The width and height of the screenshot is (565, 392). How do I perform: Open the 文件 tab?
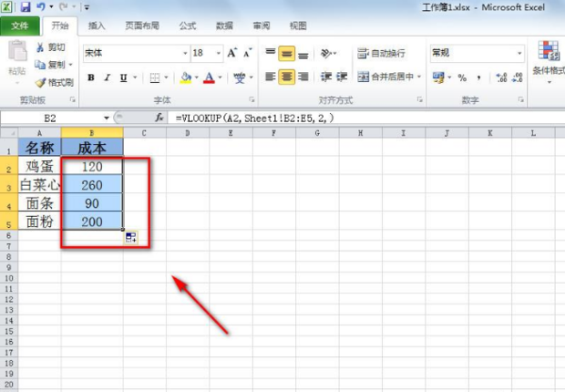pos(20,26)
